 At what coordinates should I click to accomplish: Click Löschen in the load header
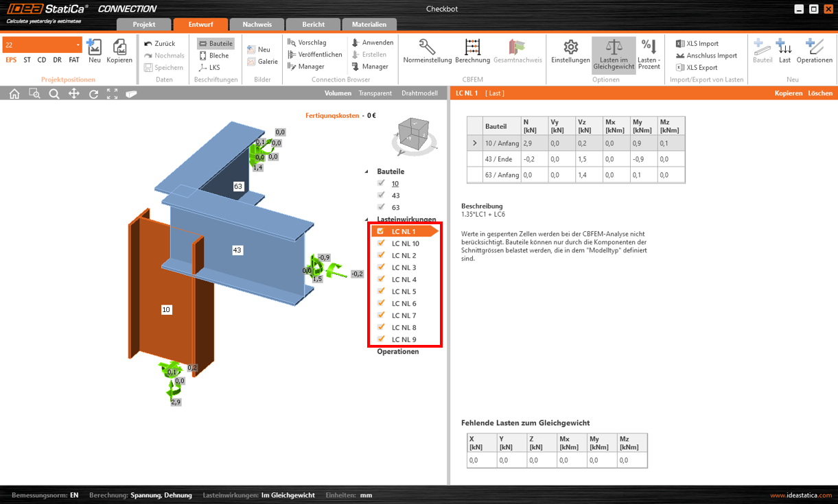tap(819, 93)
